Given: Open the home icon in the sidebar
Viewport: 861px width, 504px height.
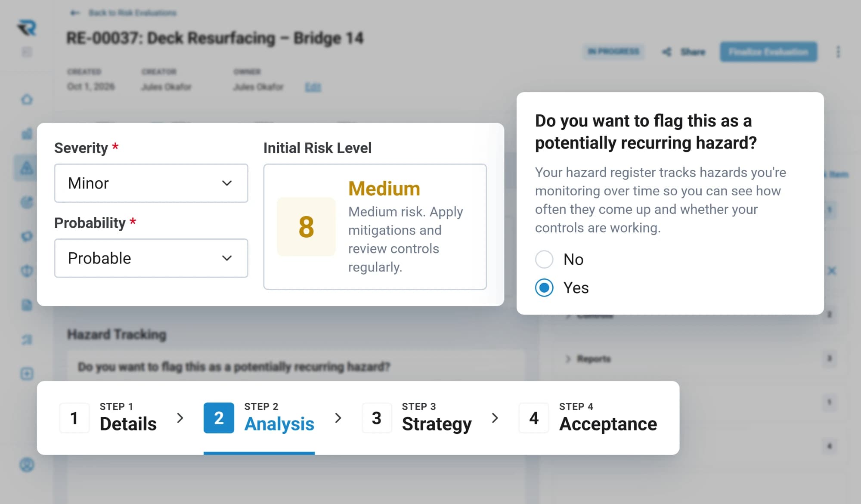Looking at the screenshot, I should [27, 99].
